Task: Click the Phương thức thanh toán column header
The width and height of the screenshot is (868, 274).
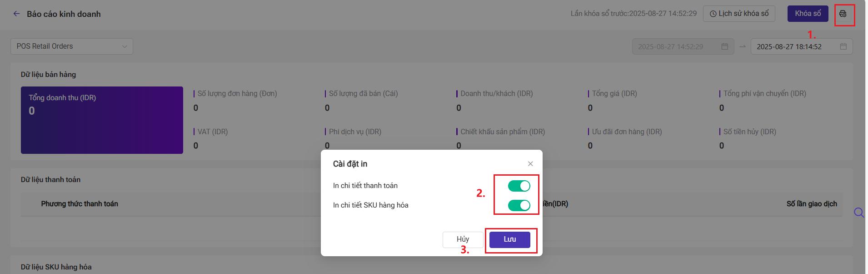Action: 80,204
